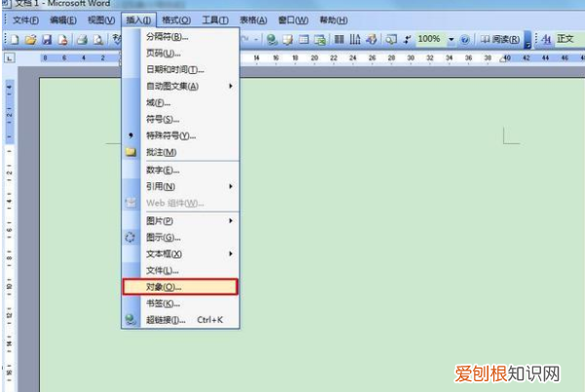Click the Show/Hide formatting marks icon

click(407, 40)
